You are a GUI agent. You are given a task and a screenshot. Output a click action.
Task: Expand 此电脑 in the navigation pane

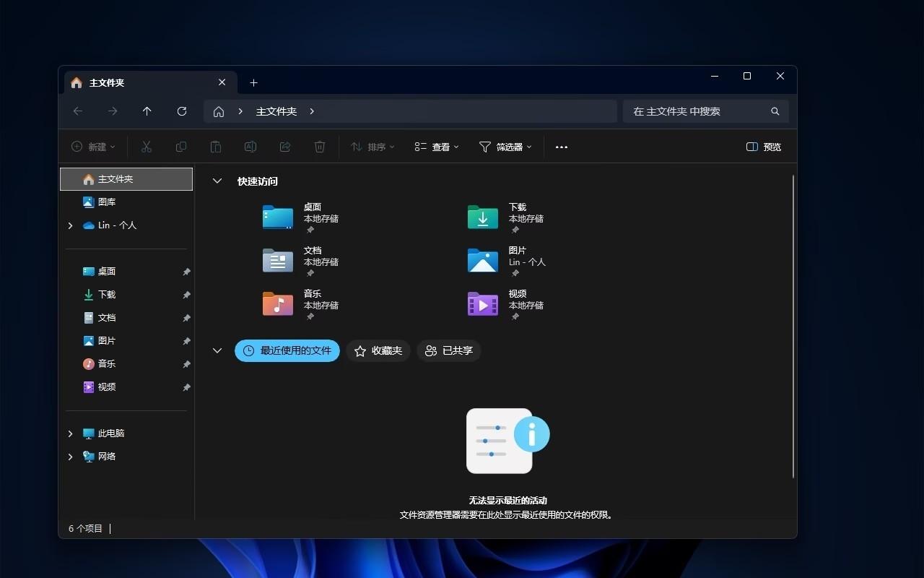70,433
